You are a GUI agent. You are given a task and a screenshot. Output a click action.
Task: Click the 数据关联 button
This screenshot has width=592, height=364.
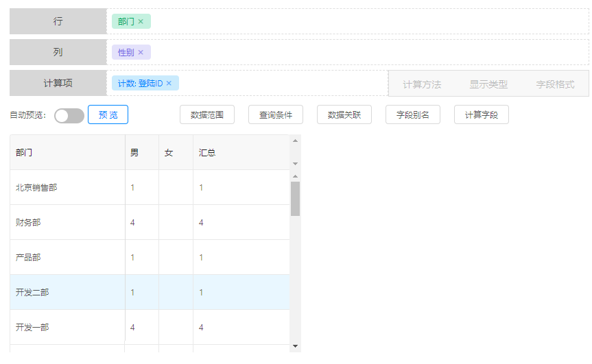(x=344, y=114)
